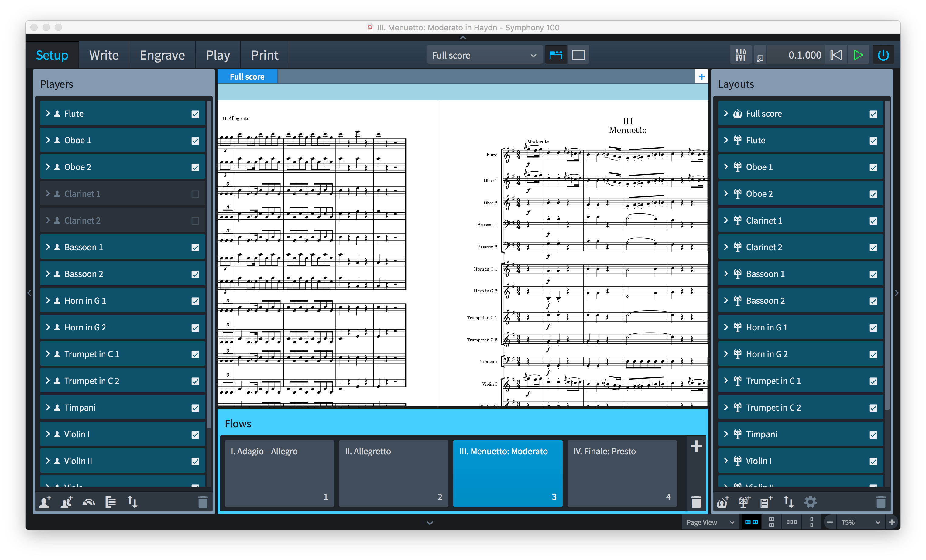The height and width of the screenshot is (560, 926).
Task: Expand the Bassoon 1 player entry
Action: (x=48, y=247)
